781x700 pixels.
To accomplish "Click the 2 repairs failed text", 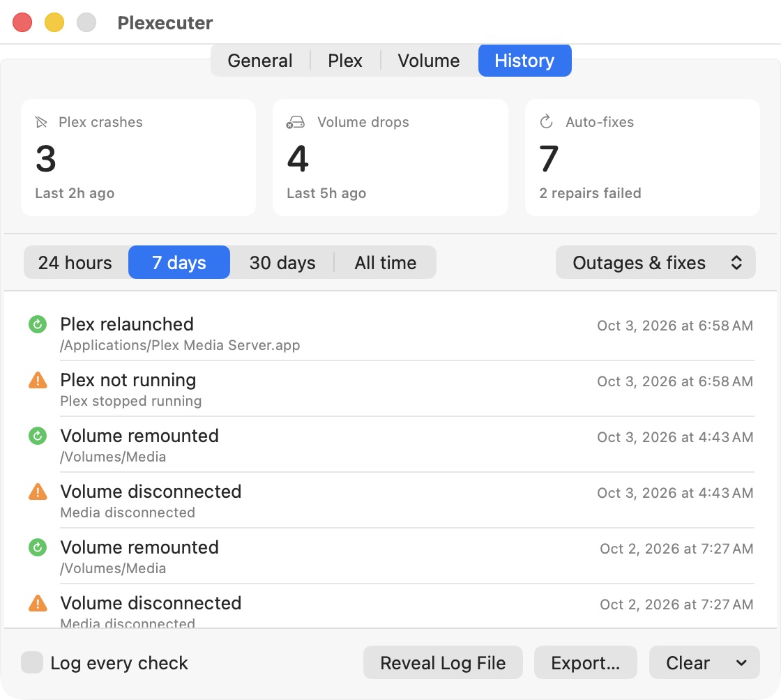I will tap(590, 193).
